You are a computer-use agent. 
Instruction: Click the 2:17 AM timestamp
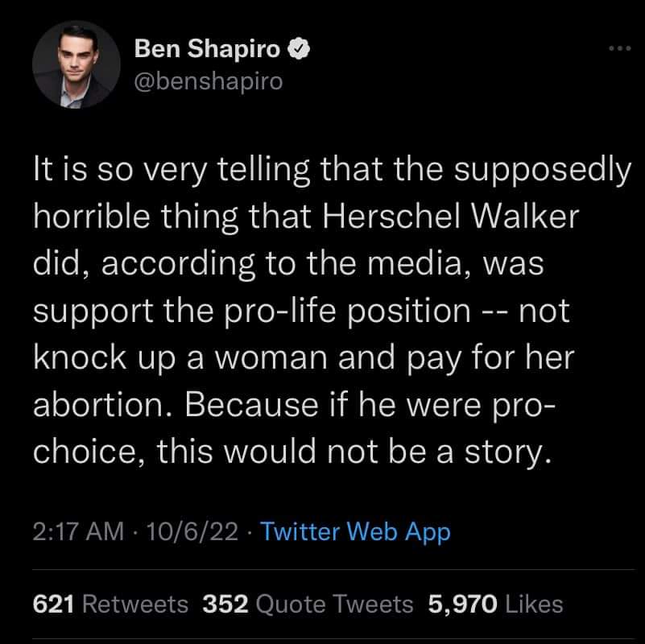[79, 531]
